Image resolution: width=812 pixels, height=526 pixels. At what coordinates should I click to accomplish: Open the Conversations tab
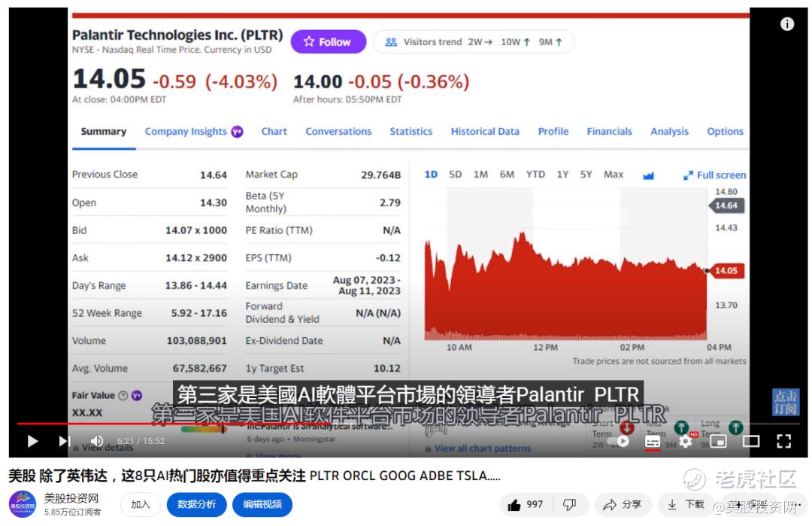[338, 132]
